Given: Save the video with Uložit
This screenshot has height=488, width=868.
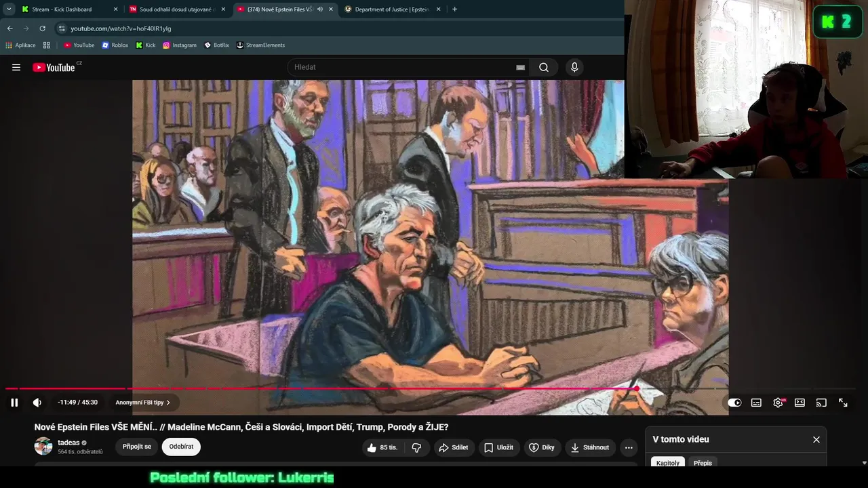Looking at the screenshot, I should (x=498, y=447).
